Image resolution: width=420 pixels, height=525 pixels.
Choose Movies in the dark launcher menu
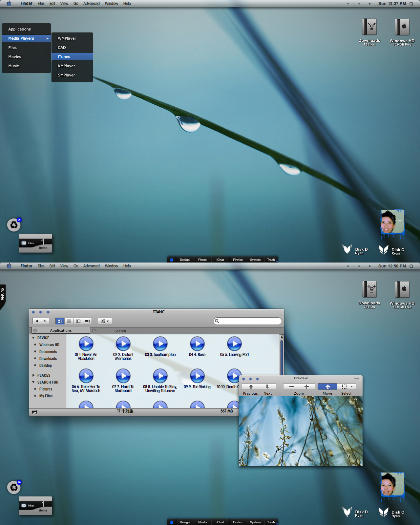pyautogui.click(x=26, y=57)
